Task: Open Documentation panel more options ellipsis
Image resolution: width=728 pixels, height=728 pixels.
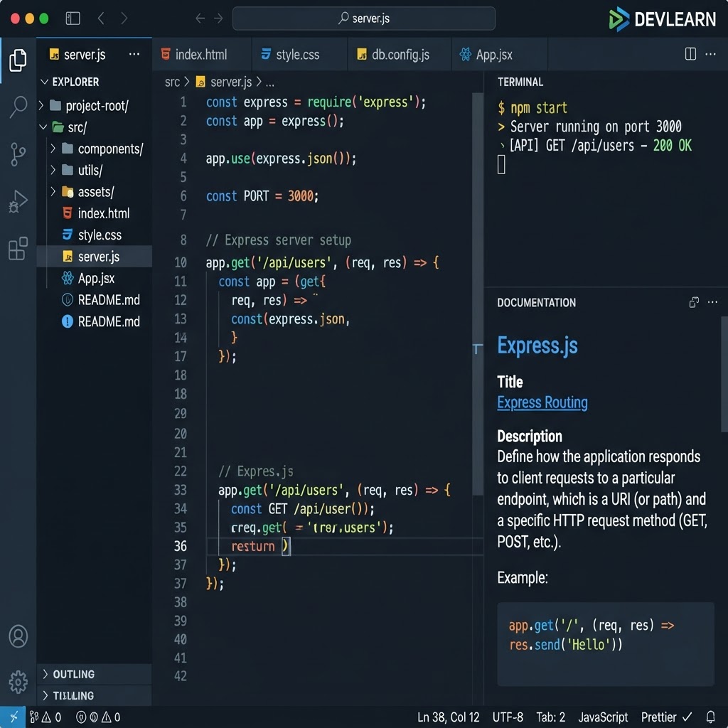Action: (x=712, y=302)
